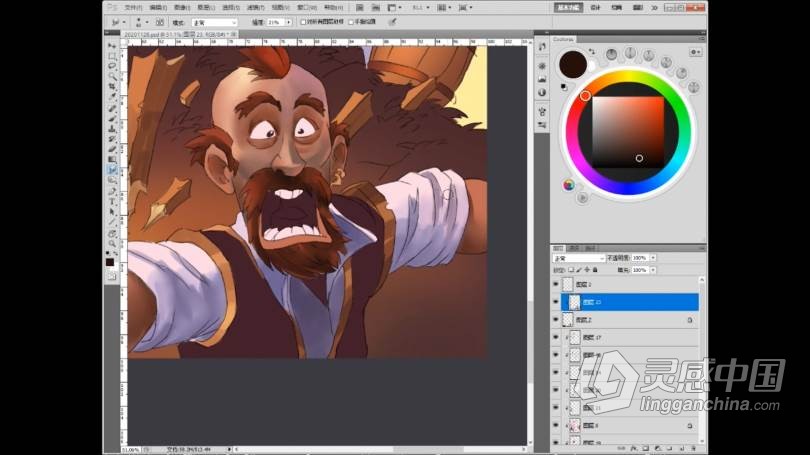810x455 pixels.
Task: Open the brush preset picker arrow
Action: point(147,23)
